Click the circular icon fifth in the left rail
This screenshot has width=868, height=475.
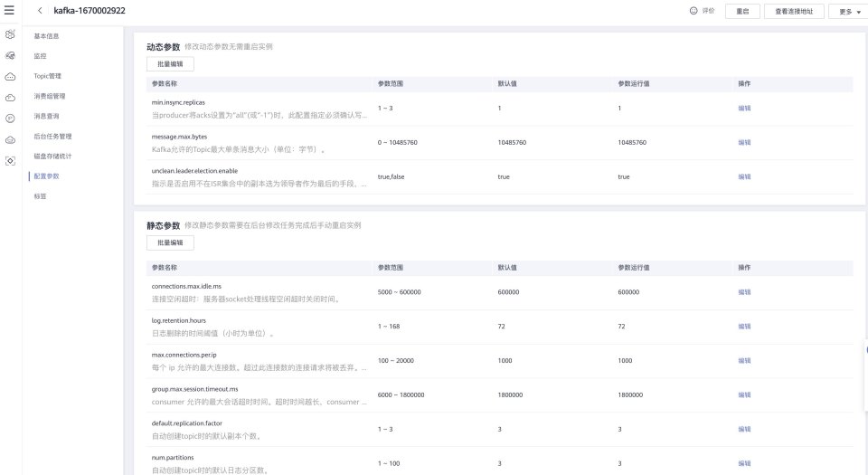pyautogui.click(x=10, y=118)
